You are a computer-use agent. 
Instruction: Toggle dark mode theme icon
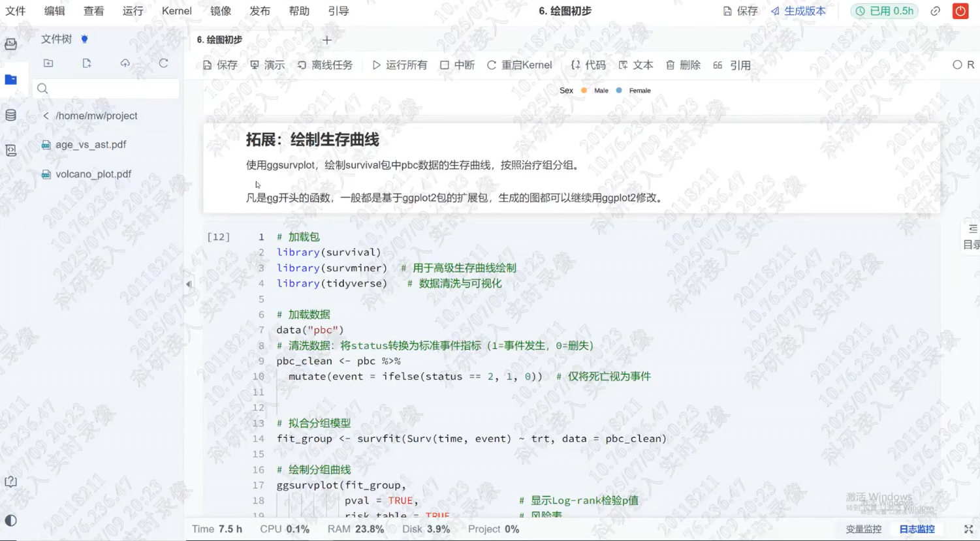11,520
